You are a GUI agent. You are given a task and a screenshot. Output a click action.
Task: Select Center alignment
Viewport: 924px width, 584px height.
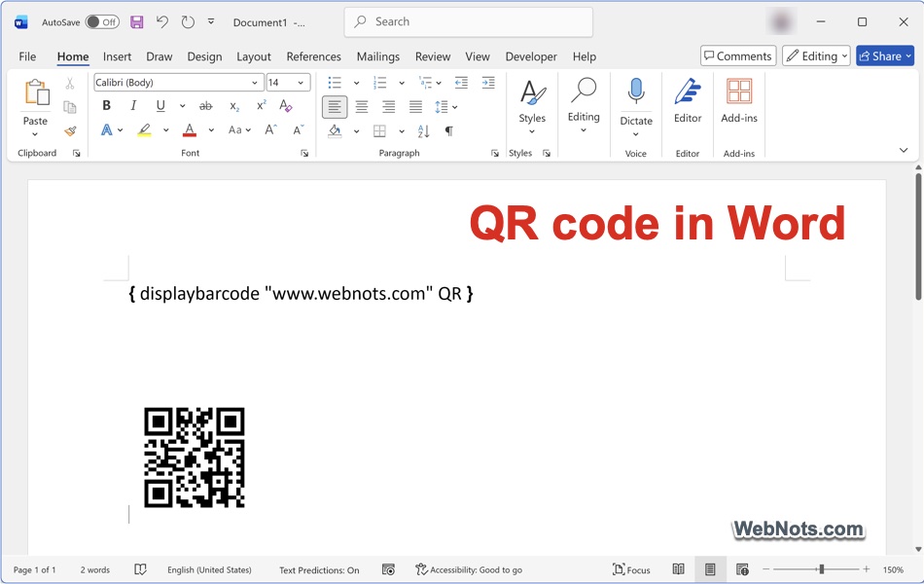tap(362, 107)
